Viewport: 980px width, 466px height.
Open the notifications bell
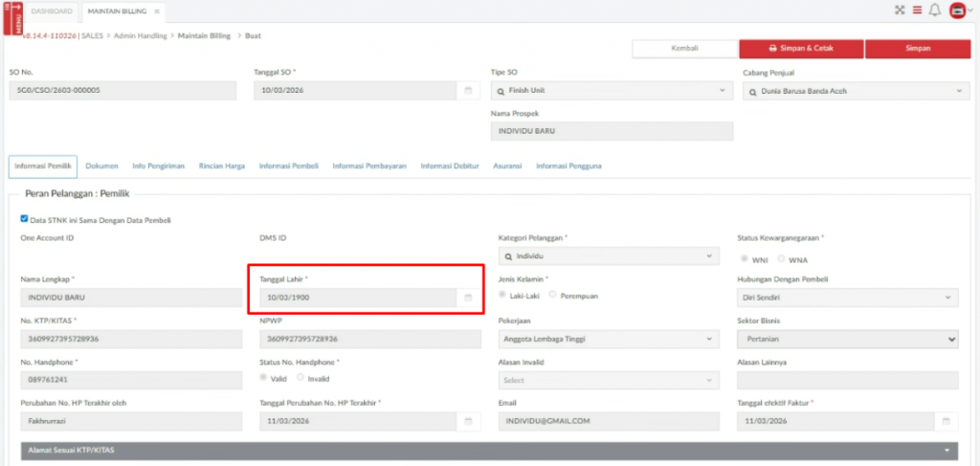click(935, 11)
